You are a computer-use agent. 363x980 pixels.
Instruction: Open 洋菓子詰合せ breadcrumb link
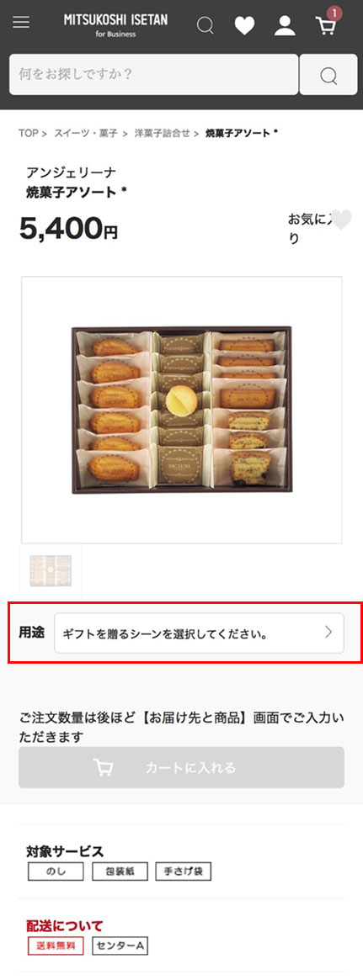tap(163, 133)
